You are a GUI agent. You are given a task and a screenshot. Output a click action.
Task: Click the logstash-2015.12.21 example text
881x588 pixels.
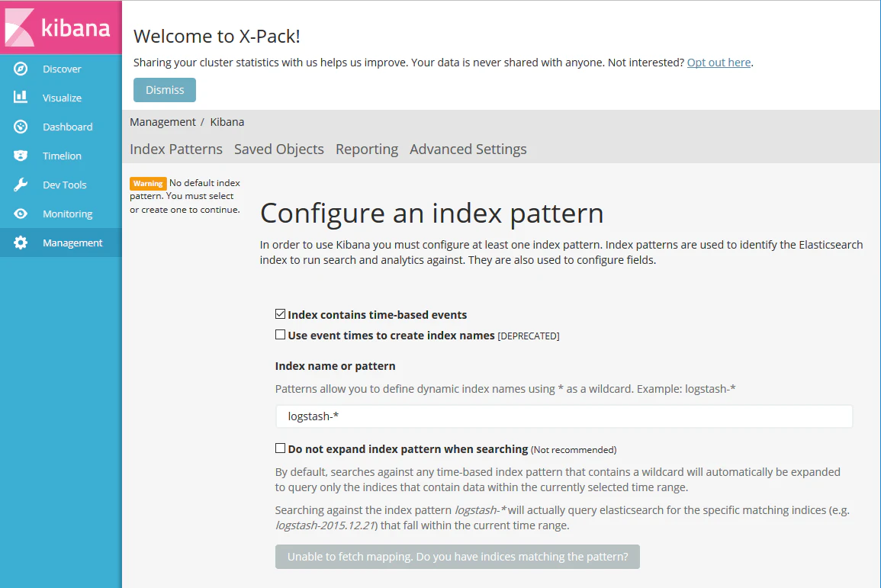[x=325, y=525]
